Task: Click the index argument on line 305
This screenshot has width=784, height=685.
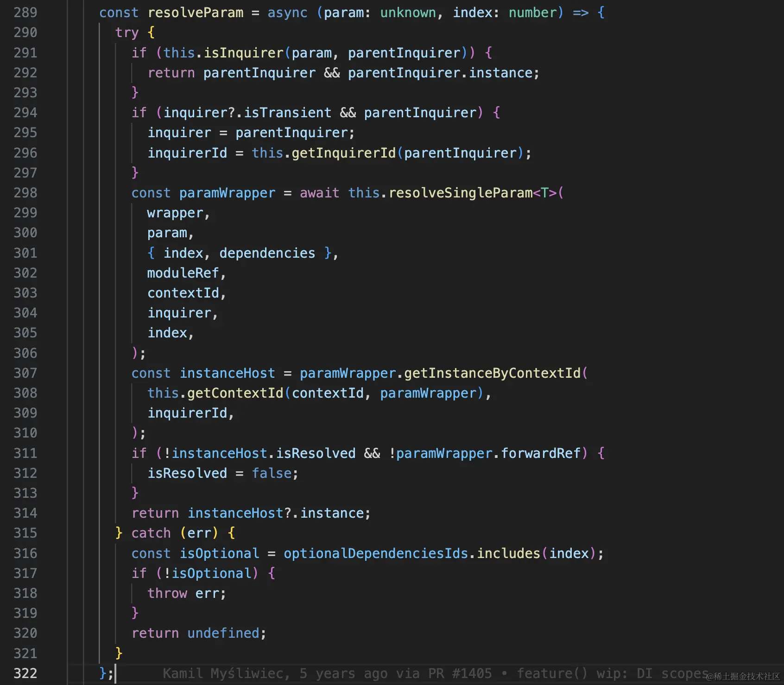Action: pos(167,333)
